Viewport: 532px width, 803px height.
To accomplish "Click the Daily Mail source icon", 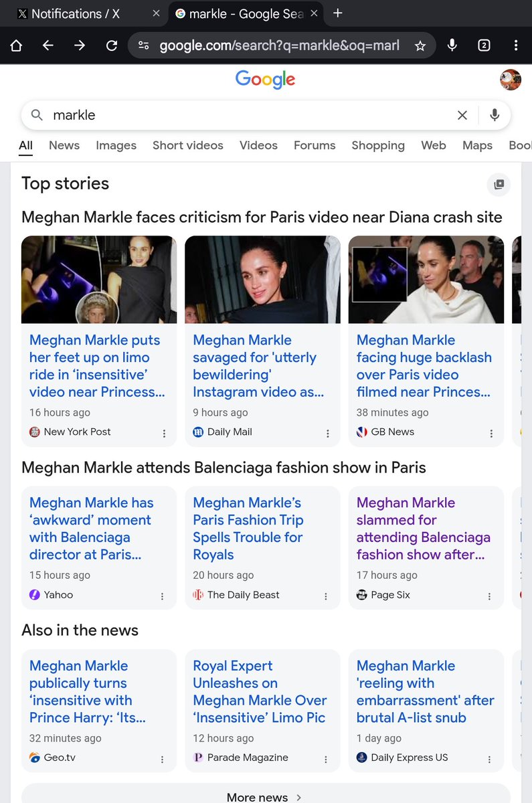I will pyautogui.click(x=198, y=432).
